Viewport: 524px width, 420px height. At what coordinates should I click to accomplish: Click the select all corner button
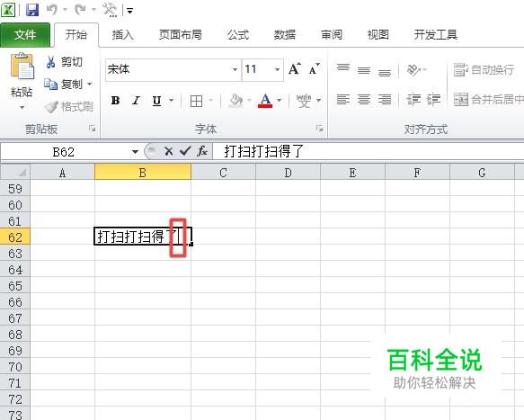point(15,173)
